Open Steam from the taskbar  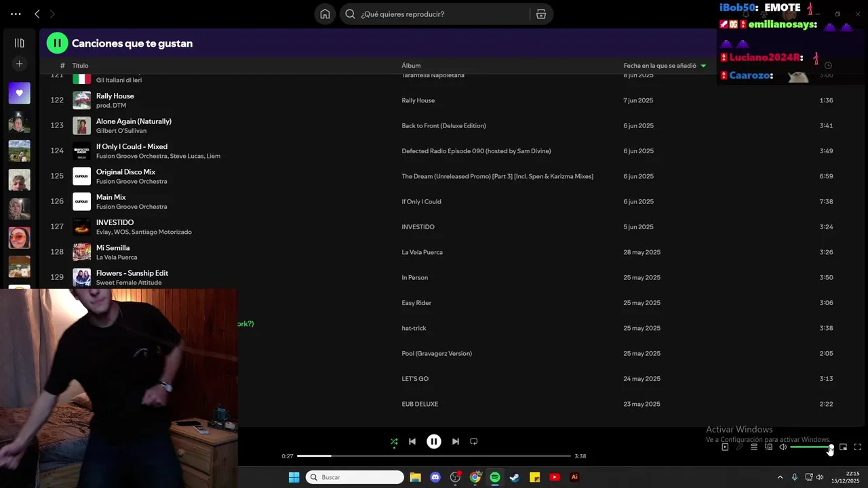click(515, 477)
